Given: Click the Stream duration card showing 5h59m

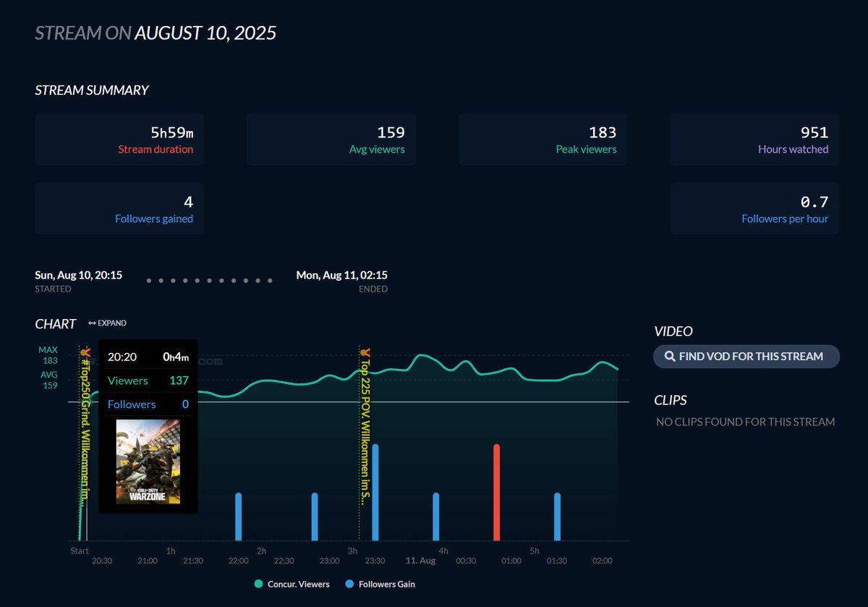Looking at the screenshot, I should (119, 138).
